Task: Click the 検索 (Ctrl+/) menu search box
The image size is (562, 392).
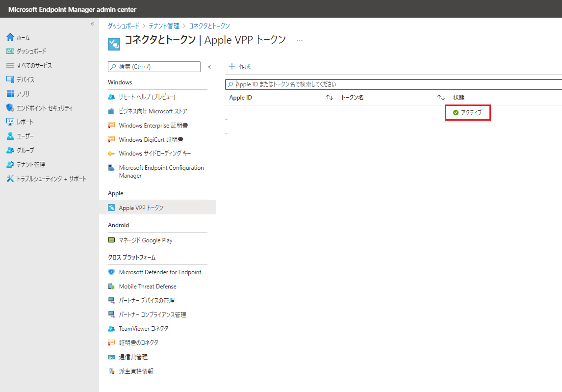Action: coord(154,67)
